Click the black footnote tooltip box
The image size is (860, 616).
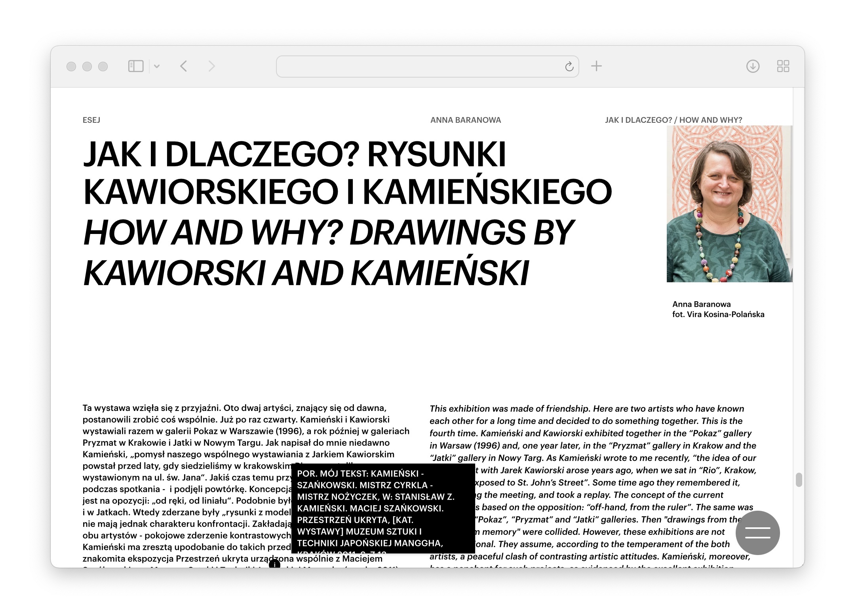382,508
